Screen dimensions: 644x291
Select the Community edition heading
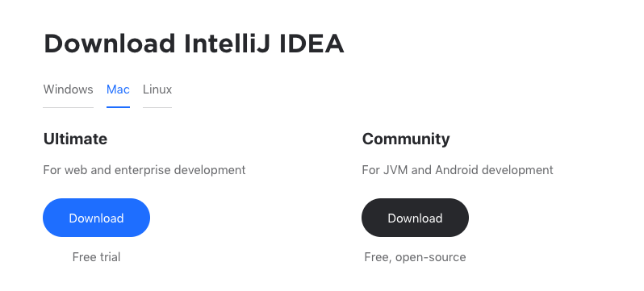[406, 139]
